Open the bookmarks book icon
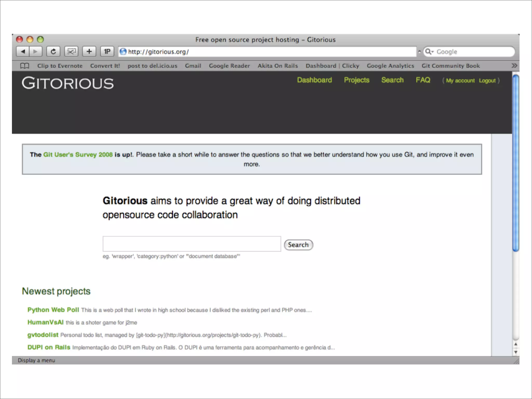The height and width of the screenshot is (399, 532). [x=25, y=66]
